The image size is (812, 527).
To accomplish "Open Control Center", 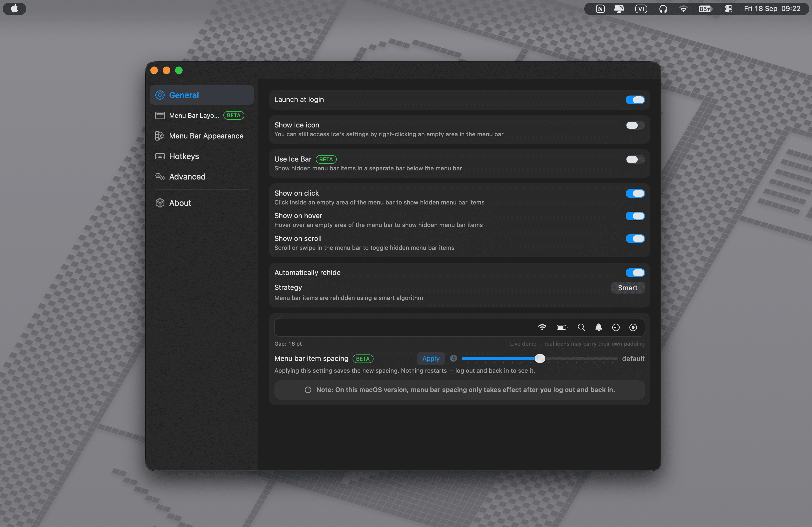I will click(x=728, y=9).
